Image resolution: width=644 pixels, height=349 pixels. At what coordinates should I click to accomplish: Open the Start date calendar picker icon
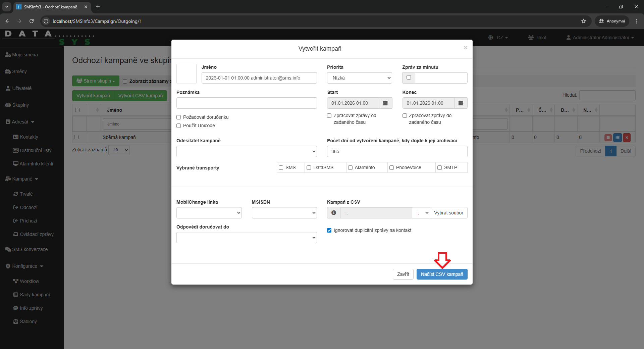tap(385, 103)
